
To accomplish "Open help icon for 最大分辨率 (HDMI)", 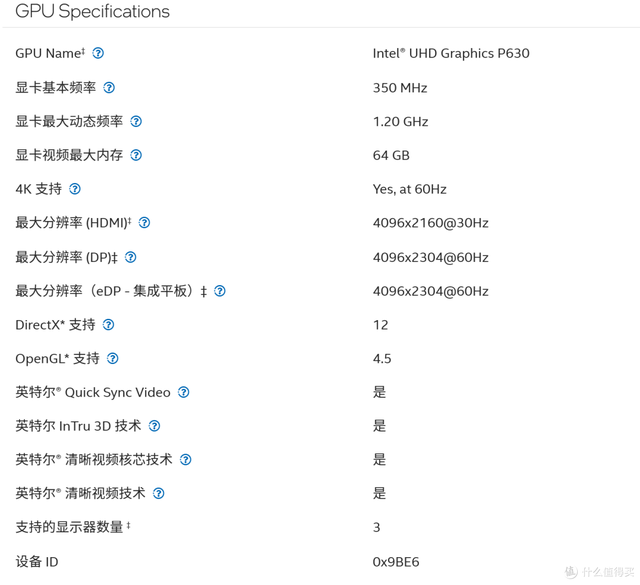I will tap(144, 222).
